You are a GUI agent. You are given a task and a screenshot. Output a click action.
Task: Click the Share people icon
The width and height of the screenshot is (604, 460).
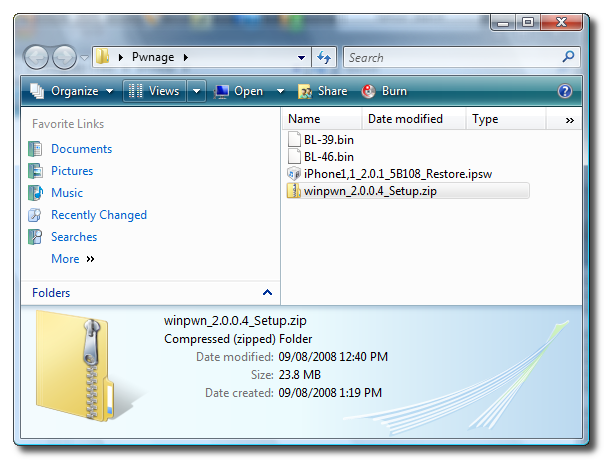[305, 92]
